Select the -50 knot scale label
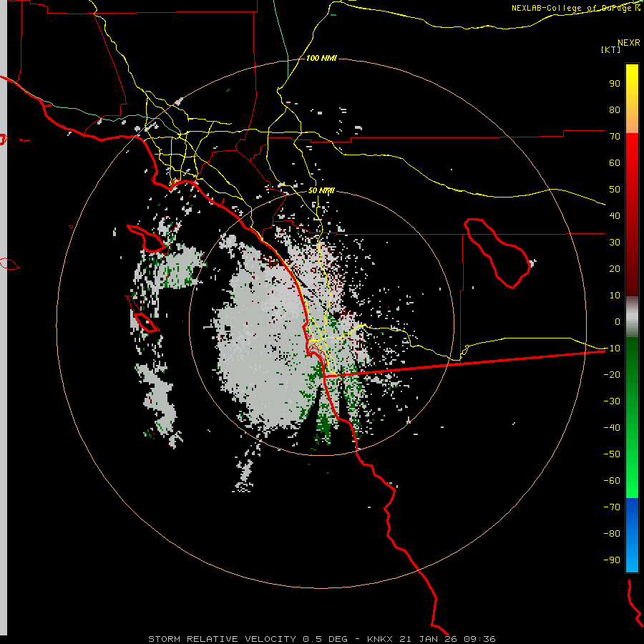The width and height of the screenshot is (644, 644). (x=612, y=454)
